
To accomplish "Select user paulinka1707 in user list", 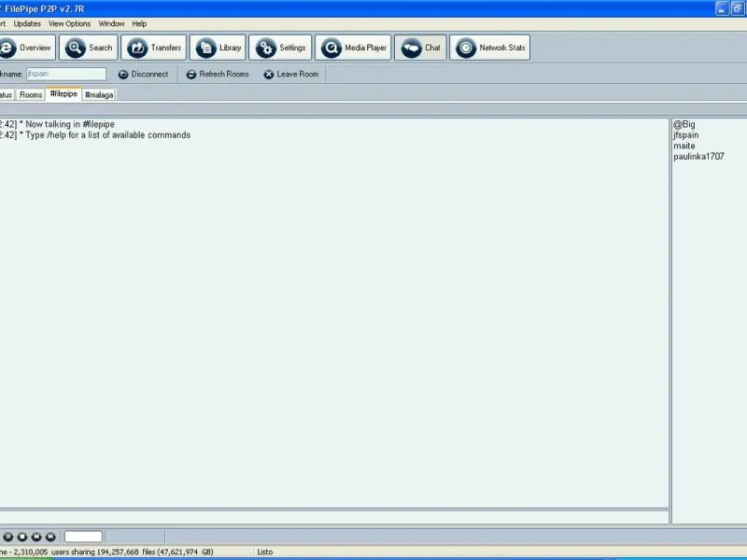I will point(698,157).
